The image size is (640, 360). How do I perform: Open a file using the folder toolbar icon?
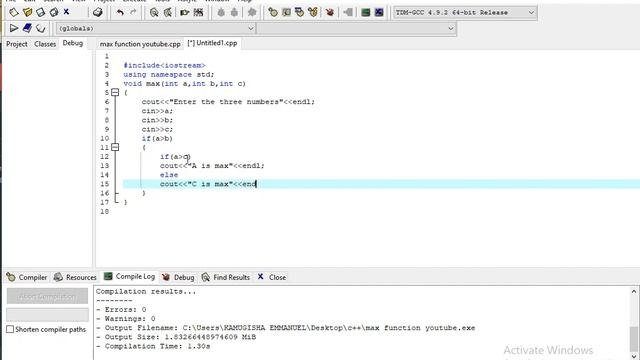point(27,12)
